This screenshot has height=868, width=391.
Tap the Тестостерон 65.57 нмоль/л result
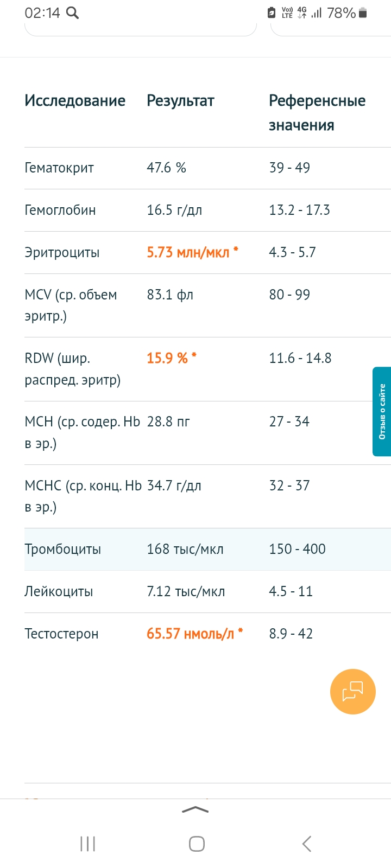click(191, 634)
